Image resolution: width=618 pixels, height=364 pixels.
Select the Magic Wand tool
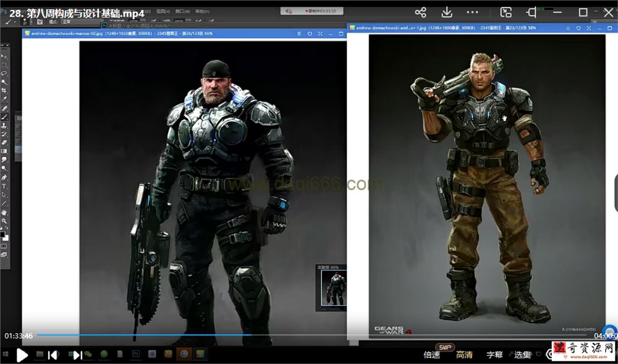[x=5, y=82]
